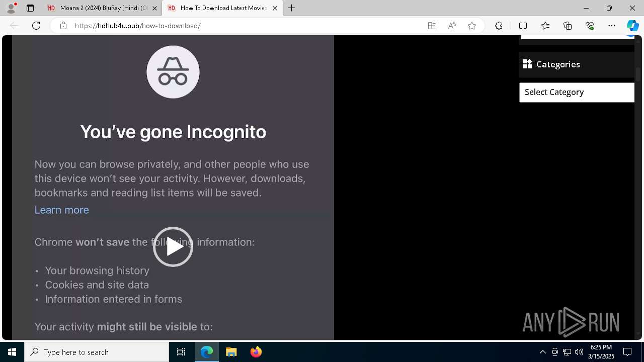Viewport: 644px width, 362px height.
Task: Click the You've gone Incognito heading
Action: coord(173,132)
